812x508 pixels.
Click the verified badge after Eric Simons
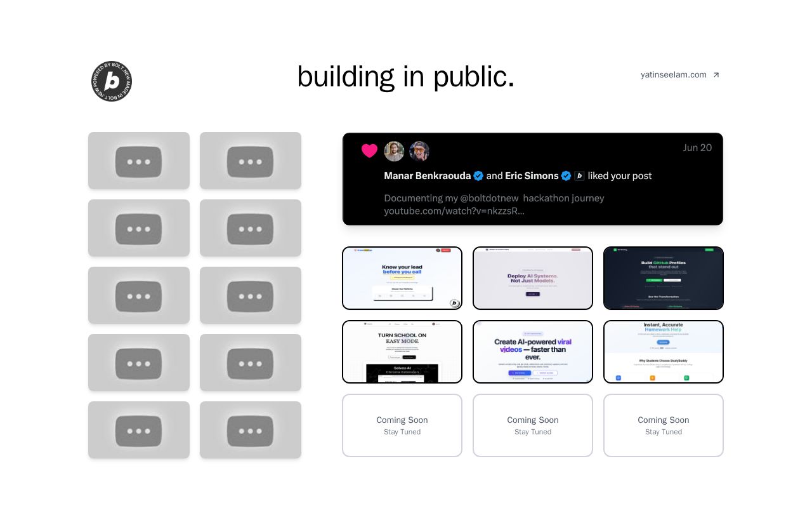(x=566, y=176)
